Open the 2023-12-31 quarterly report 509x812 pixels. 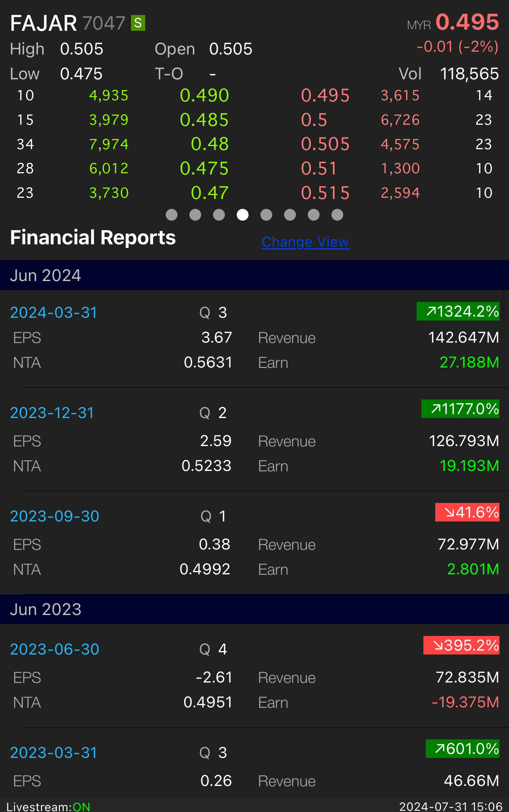pos(52,413)
